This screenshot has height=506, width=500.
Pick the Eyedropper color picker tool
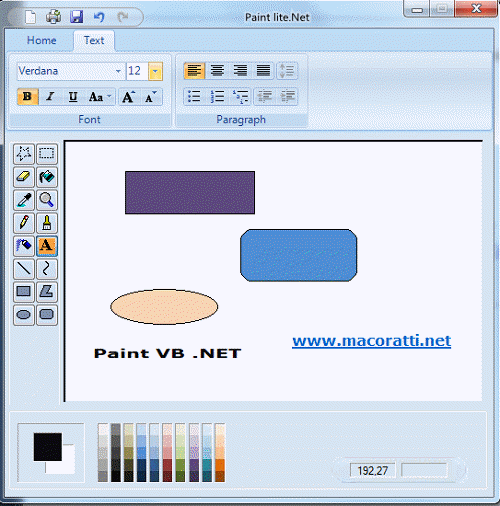tap(24, 200)
